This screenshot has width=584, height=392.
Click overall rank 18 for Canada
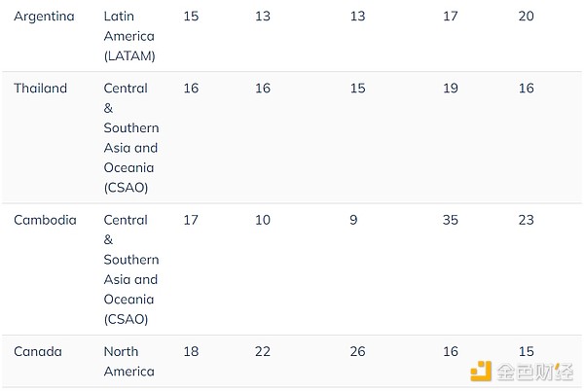(x=191, y=351)
